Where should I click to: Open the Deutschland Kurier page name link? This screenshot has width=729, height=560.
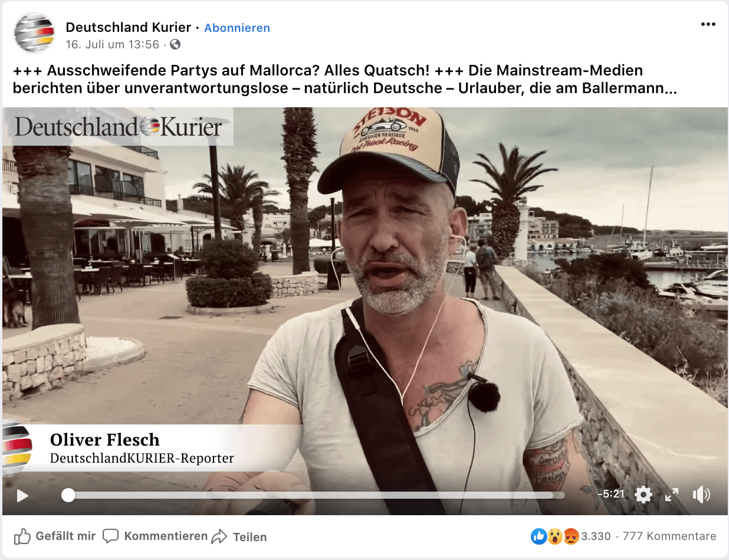tap(129, 27)
